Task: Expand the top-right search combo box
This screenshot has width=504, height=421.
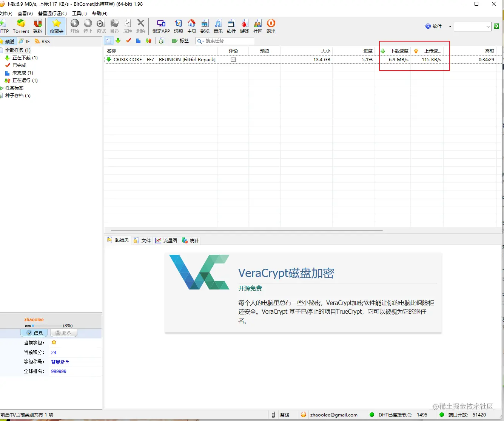Action: (488, 26)
